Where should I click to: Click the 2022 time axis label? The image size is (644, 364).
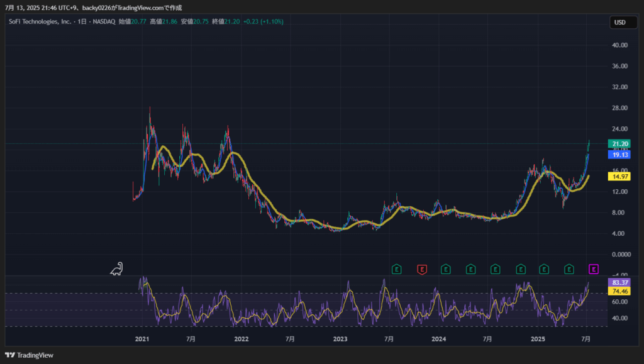click(241, 339)
